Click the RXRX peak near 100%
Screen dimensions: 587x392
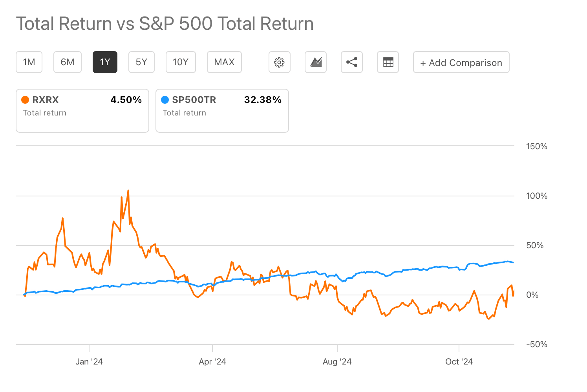[128, 191]
